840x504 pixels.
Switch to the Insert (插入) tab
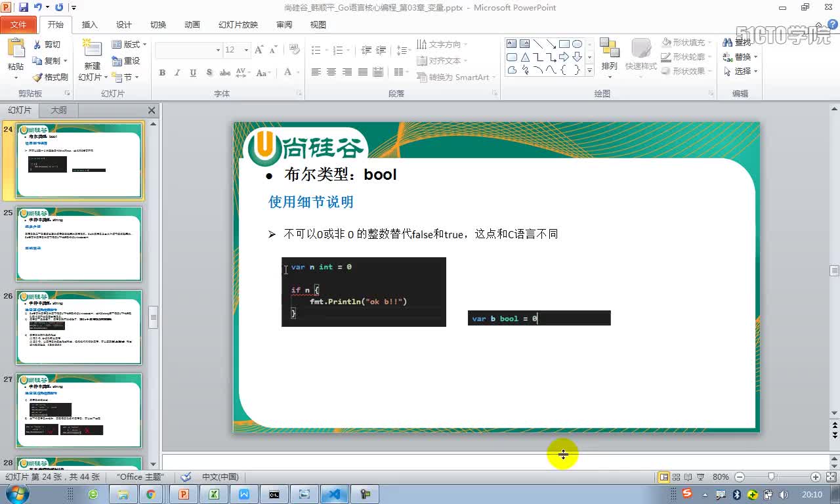[x=89, y=25]
